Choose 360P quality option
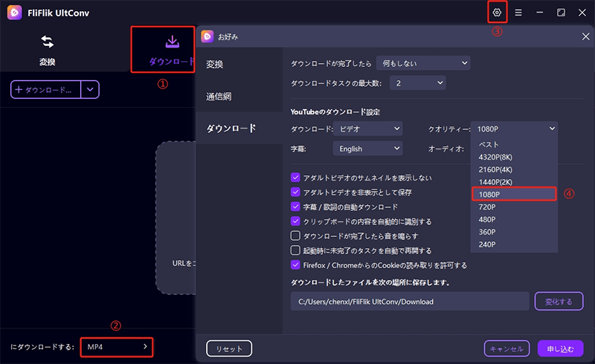This screenshot has height=364, width=595. (x=514, y=232)
